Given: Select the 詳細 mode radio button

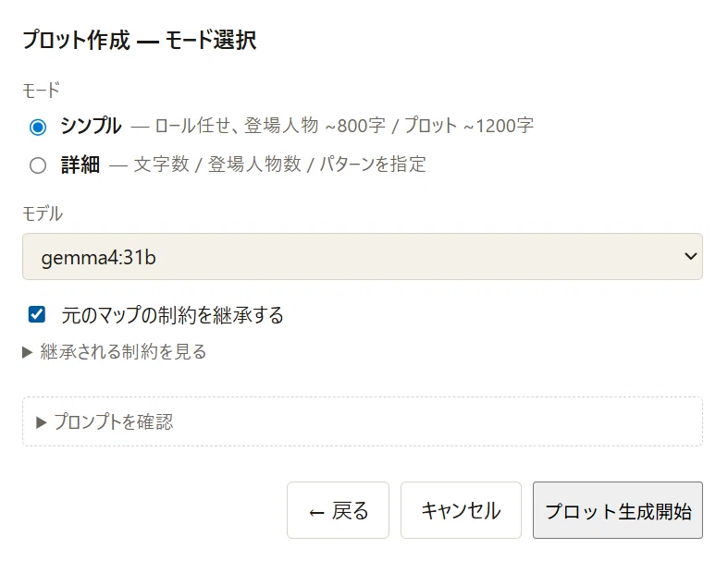Looking at the screenshot, I should [x=38, y=165].
